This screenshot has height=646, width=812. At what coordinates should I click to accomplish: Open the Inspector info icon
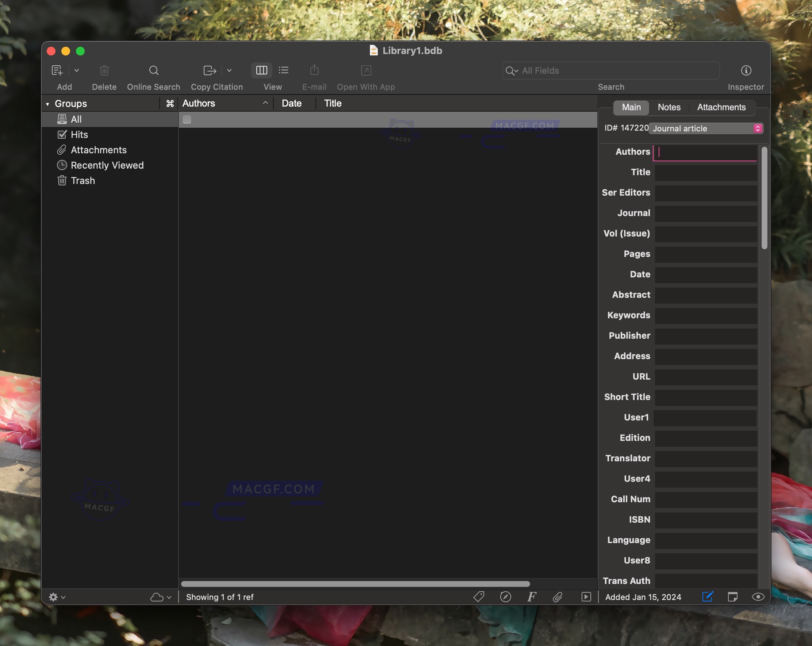[746, 70]
